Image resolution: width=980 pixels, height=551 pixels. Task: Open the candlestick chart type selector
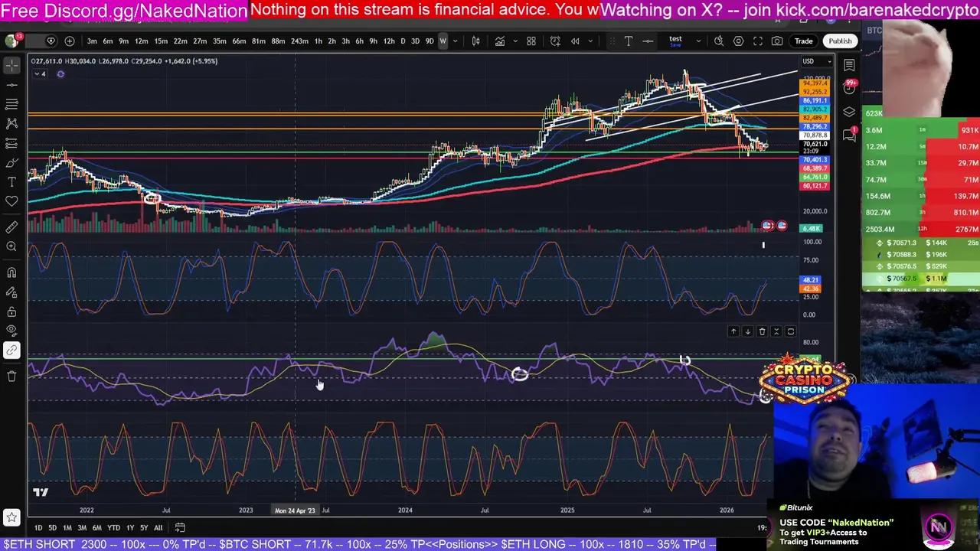(x=475, y=41)
